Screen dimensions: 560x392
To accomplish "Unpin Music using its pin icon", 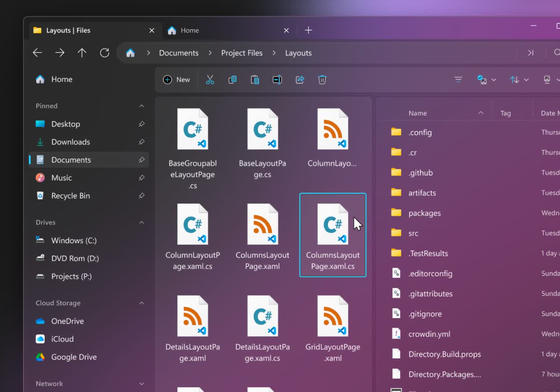I will click(141, 178).
